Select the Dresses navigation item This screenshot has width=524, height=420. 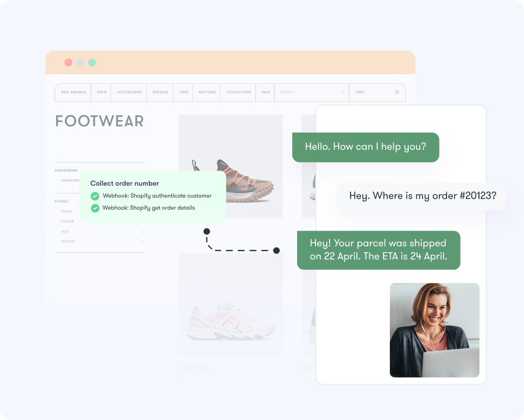(160, 92)
